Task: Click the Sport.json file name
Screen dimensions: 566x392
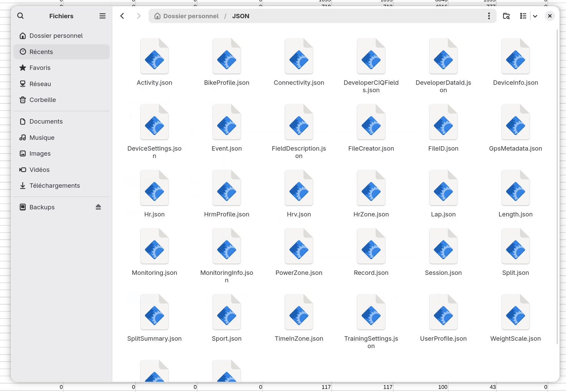Action: pos(227,339)
